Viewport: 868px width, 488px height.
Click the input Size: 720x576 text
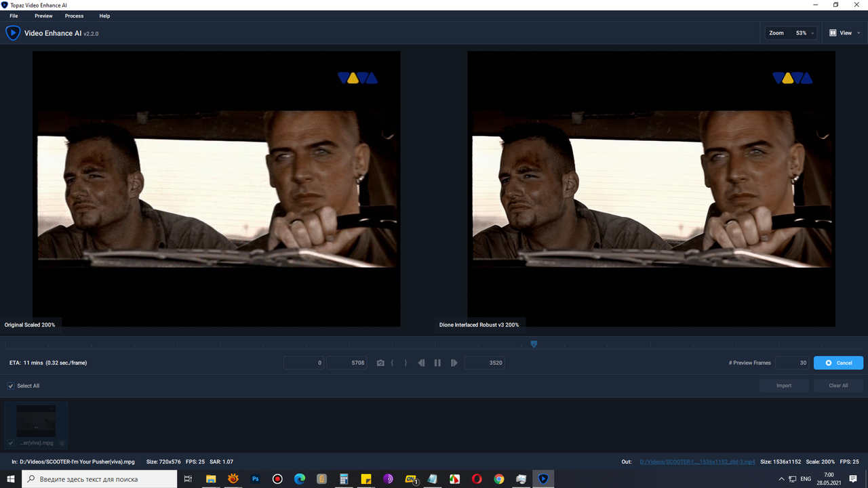coord(165,462)
